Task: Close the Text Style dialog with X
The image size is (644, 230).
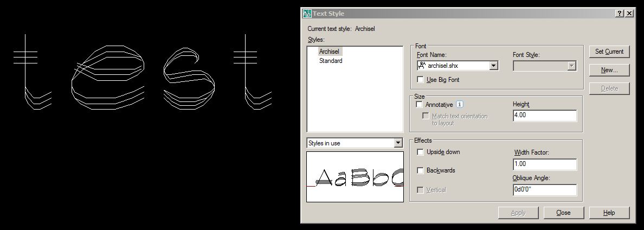Action: coord(629,14)
